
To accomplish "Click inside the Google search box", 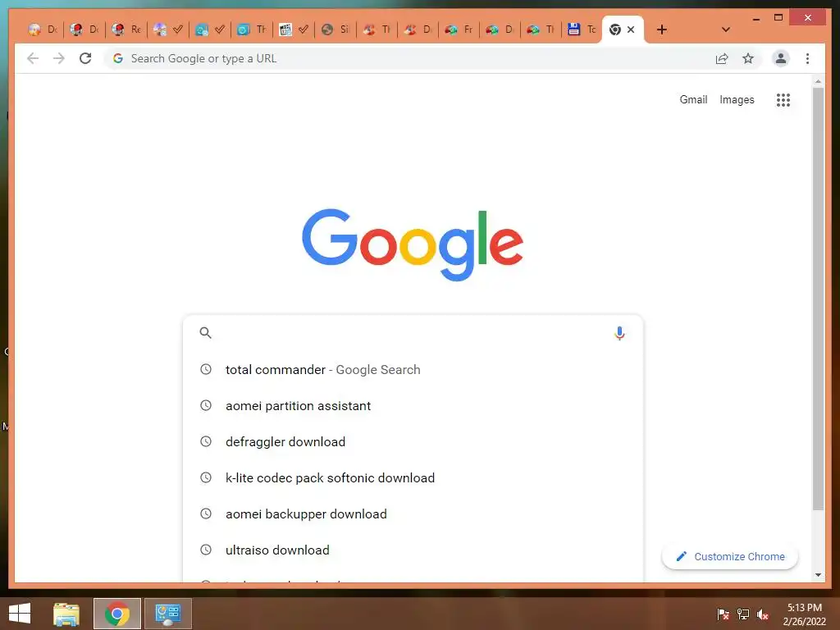I will (x=413, y=333).
